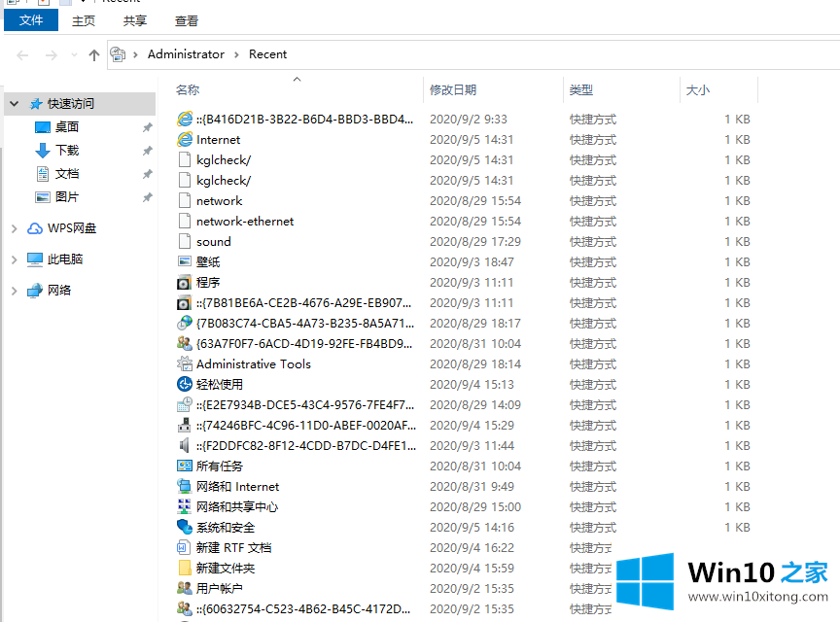Select the 用户帐户 shortcut icon

185,588
